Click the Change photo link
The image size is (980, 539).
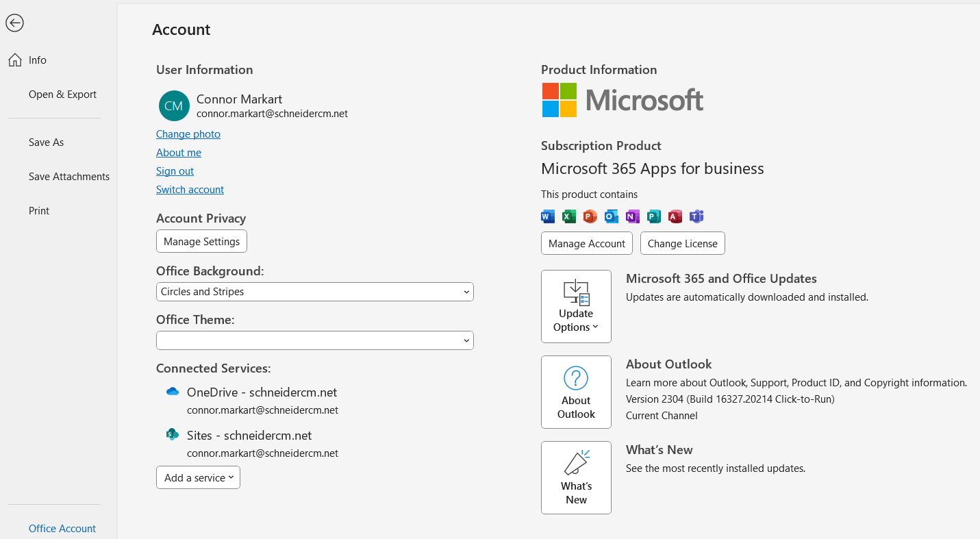click(188, 134)
